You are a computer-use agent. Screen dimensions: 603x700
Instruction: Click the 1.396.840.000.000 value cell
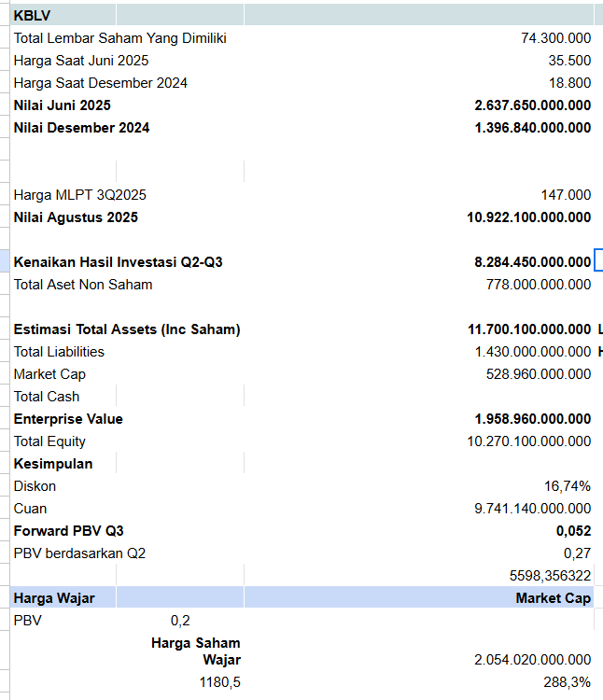click(532, 128)
